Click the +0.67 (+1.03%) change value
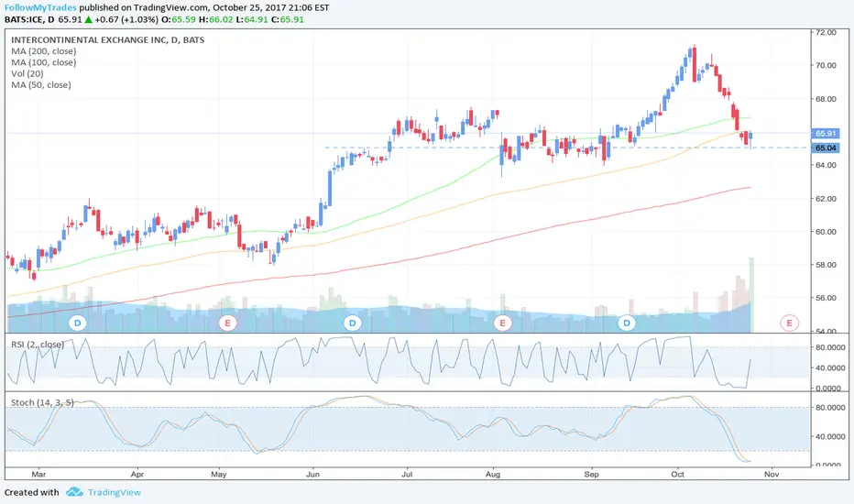Image resolution: width=854 pixels, height=504 pixels. 126,19
